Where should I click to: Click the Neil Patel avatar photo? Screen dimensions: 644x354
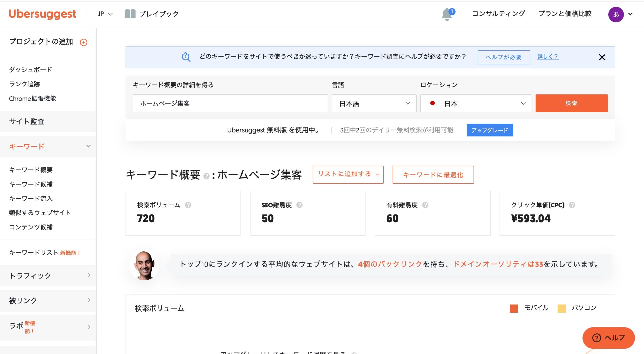pyautogui.click(x=144, y=265)
